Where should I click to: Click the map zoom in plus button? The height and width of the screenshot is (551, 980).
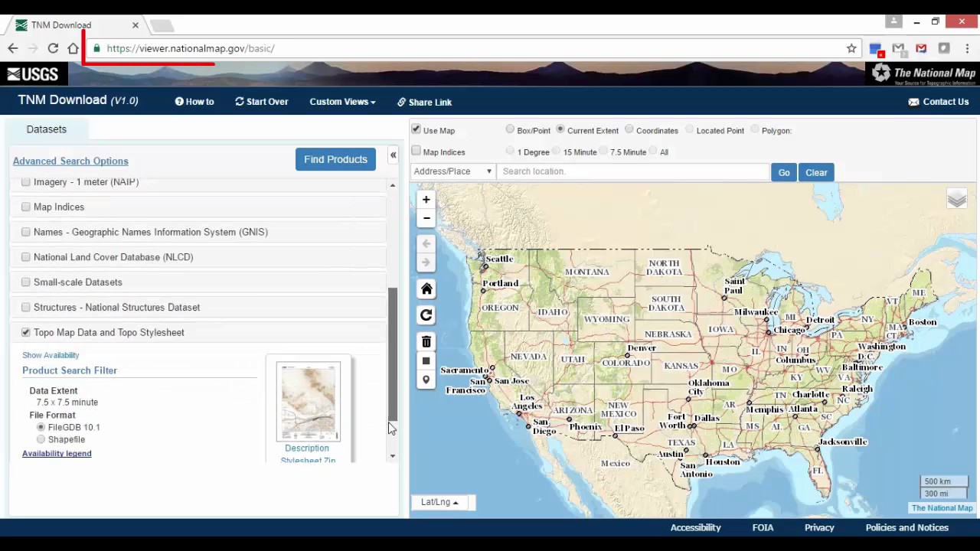(426, 200)
